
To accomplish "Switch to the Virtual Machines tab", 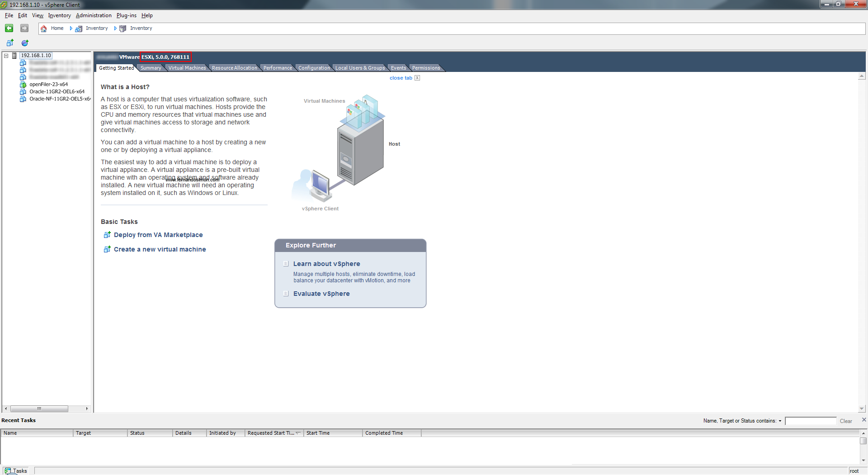I will coord(187,68).
